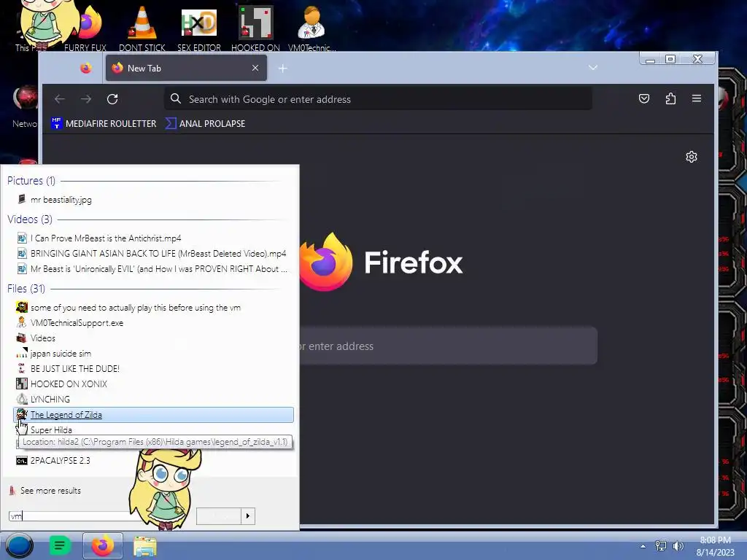
Task: Open HOOKED ON desktop shortcut
Action: pos(255,28)
